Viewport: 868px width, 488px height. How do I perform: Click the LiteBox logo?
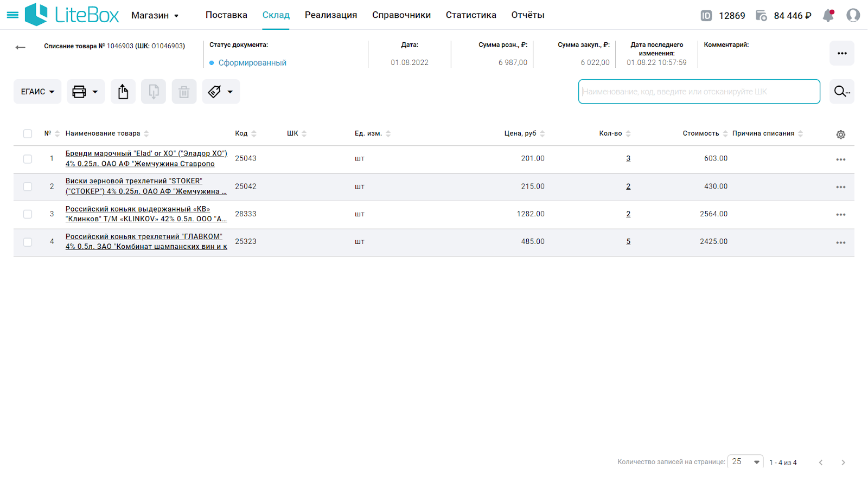(x=72, y=15)
